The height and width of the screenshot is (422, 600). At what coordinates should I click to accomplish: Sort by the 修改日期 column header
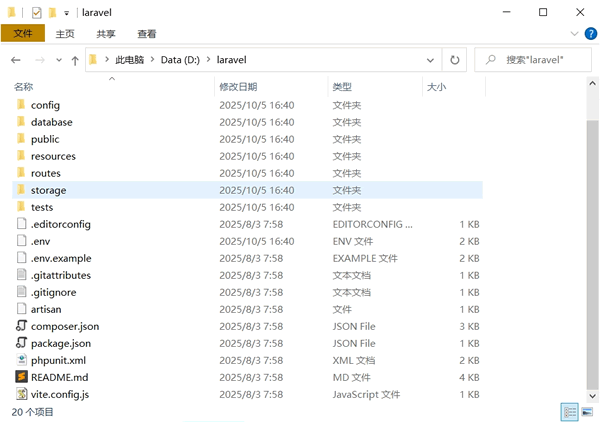tap(238, 87)
